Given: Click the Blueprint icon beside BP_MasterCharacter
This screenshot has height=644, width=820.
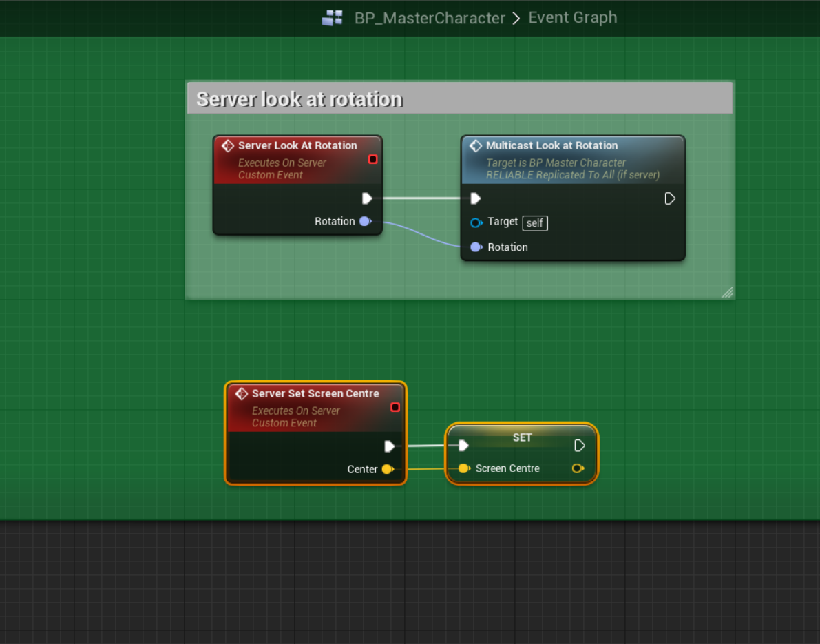Looking at the screenshot, I should [333, 18].
